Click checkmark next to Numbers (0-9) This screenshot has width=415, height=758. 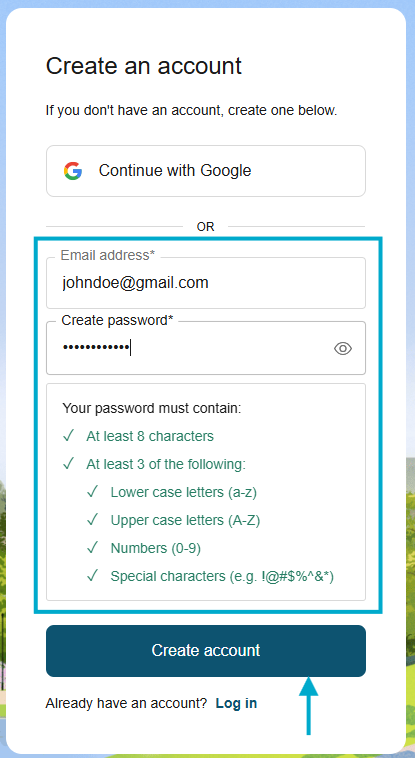coord(92,548)
